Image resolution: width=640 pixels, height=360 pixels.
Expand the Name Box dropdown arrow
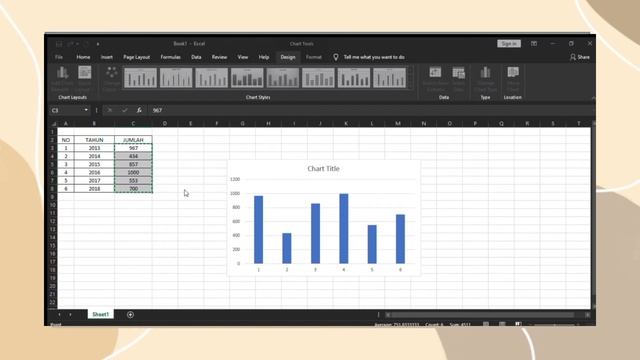click(86, 110)
